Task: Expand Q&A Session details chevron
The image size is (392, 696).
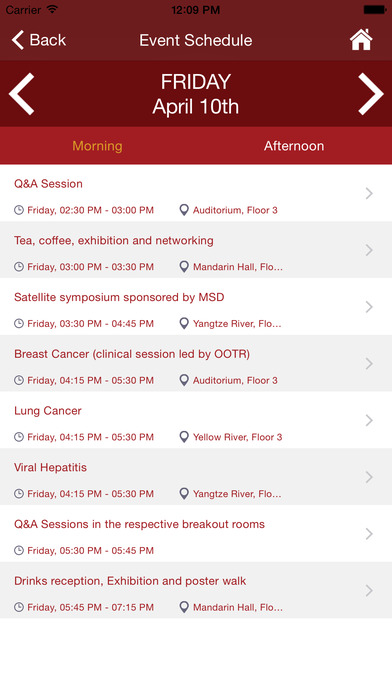Action: [369, 193]
